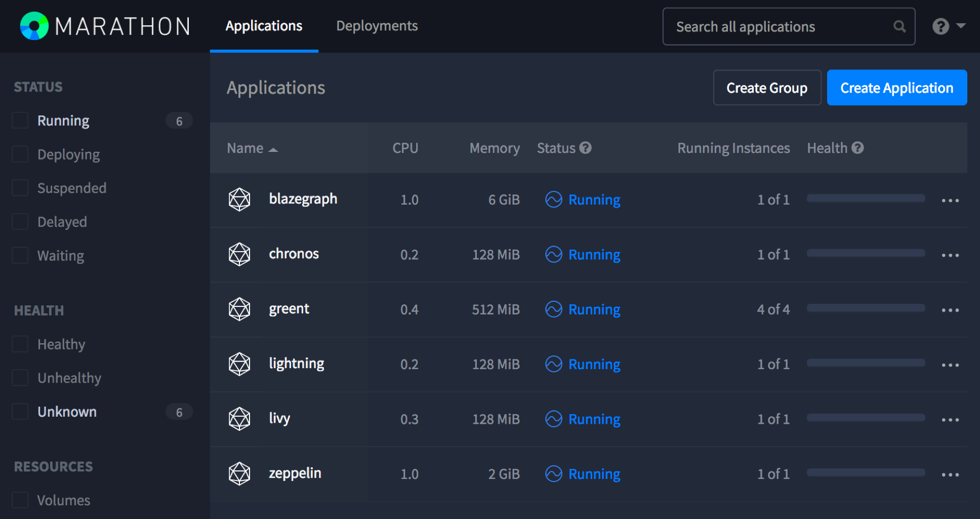Click the Status column help icon
The image size is (980, 519).
tap(586, 148)
